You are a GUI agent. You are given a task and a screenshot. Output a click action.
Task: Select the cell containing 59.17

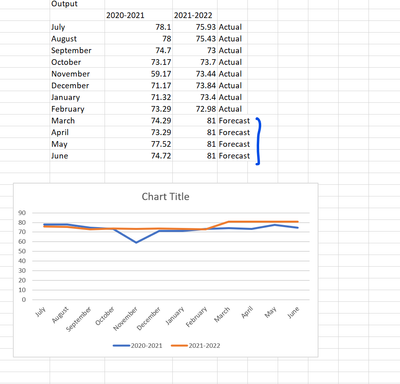pyautogui.click(x=139, y=74)
